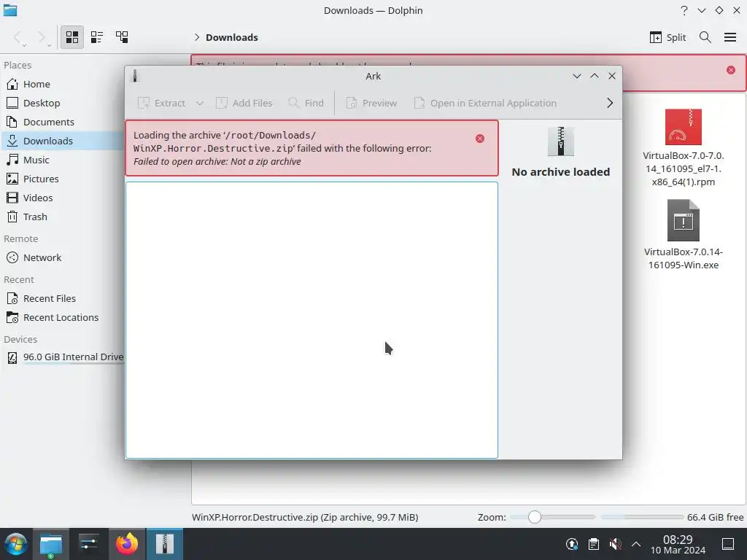Viewport: 747px width, 560px height.
Task: Go forward in Dolphin navigation
Action: coord(42,38)
